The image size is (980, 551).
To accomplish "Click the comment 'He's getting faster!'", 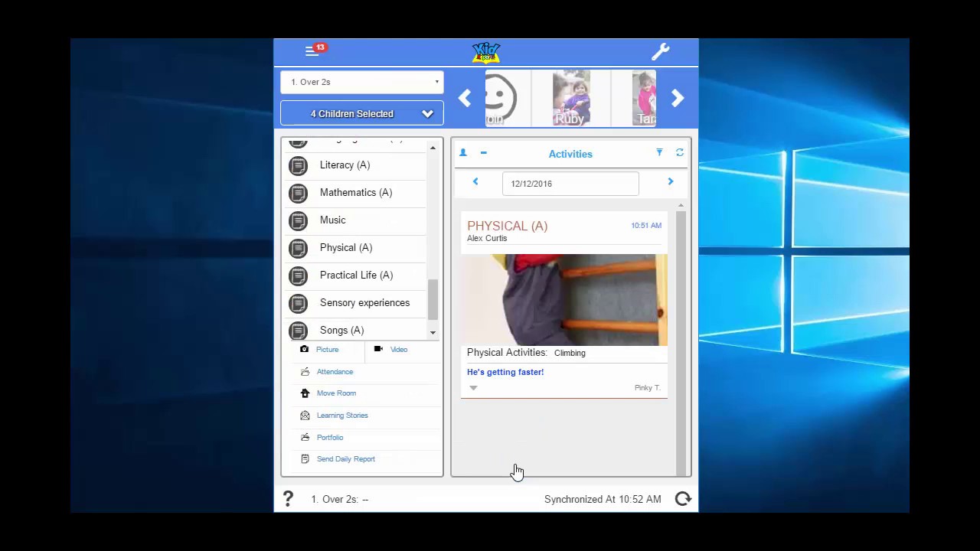I will (x=505, y=372).
